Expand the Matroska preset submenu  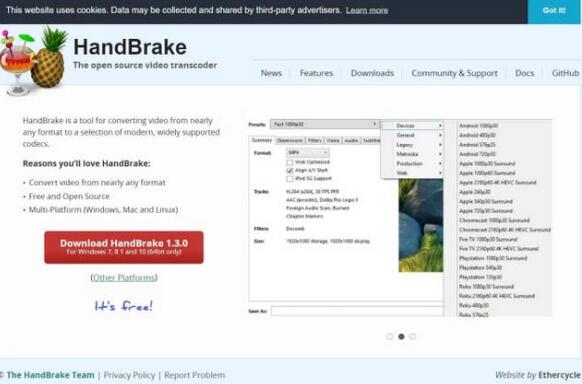(x=412, y=154)
